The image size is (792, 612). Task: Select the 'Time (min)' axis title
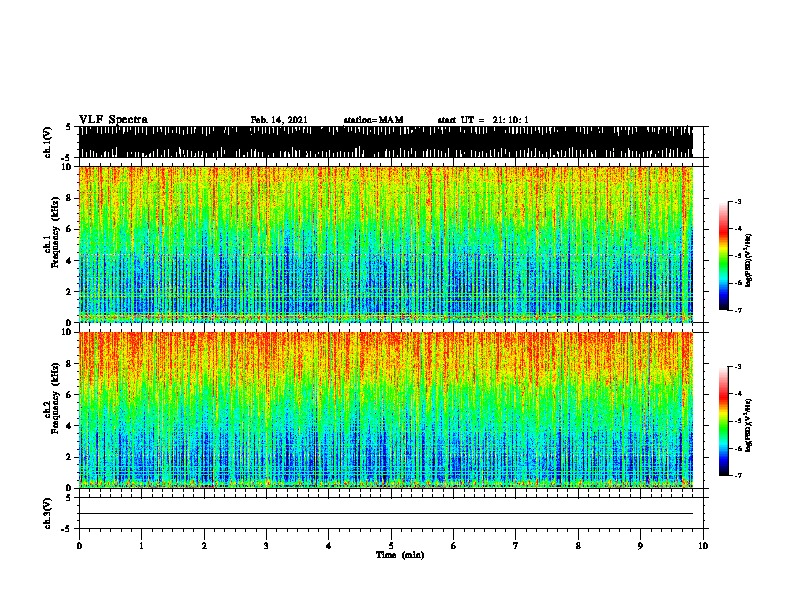pyautogui.click(x=400, y=555)
